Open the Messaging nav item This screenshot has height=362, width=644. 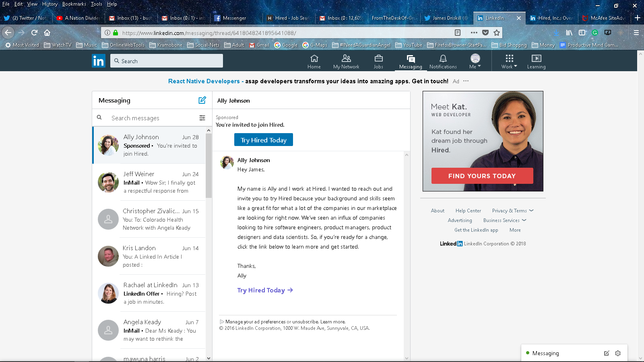tap(411, 62)
